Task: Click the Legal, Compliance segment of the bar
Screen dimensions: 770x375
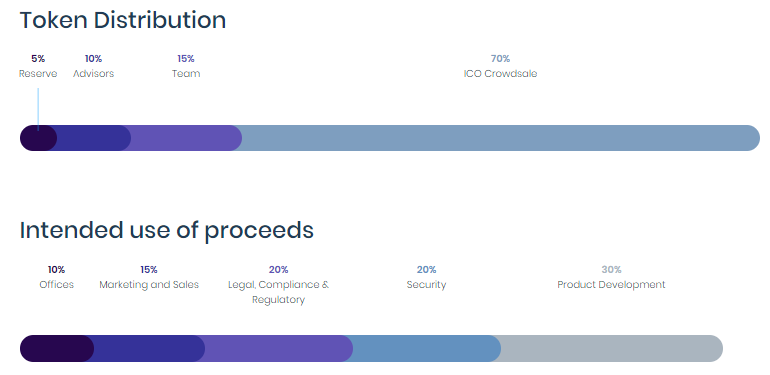Action: point(279,348)
